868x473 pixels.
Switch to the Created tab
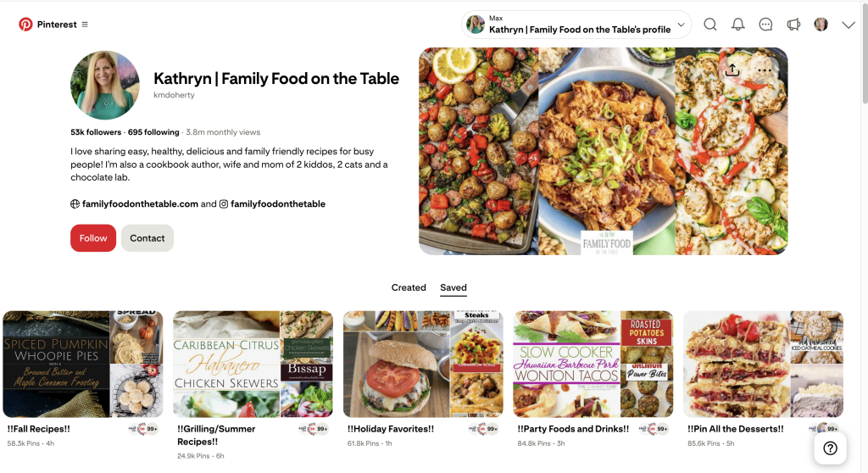point(409,287)
